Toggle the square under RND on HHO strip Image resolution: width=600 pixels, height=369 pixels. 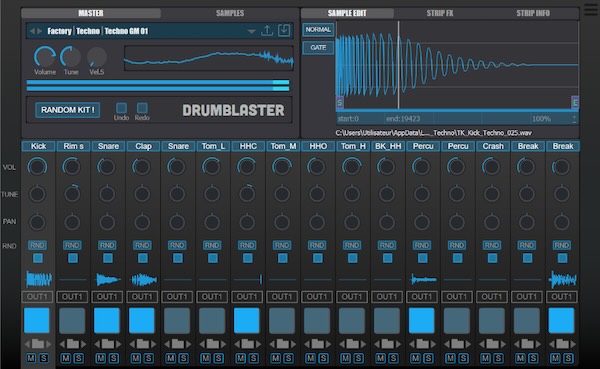(x=317, y=258)
